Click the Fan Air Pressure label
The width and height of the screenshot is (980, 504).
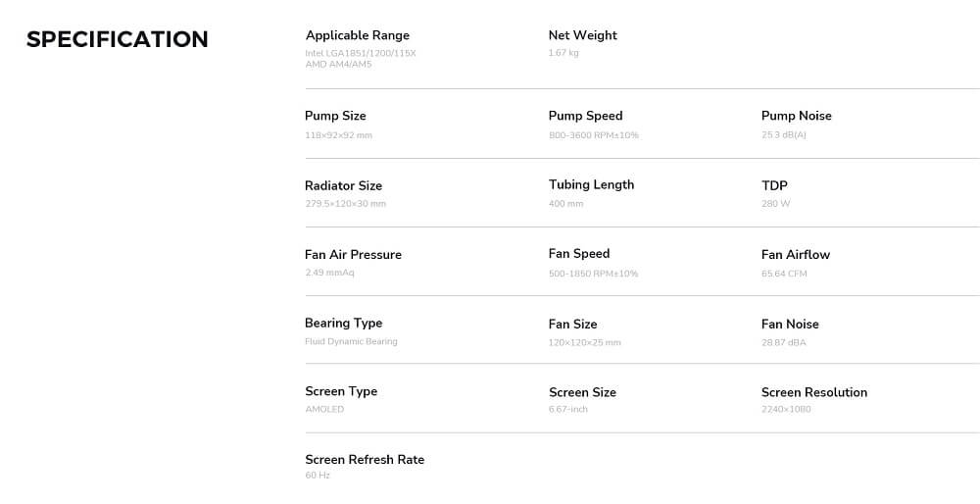click(x=353, y=254)
